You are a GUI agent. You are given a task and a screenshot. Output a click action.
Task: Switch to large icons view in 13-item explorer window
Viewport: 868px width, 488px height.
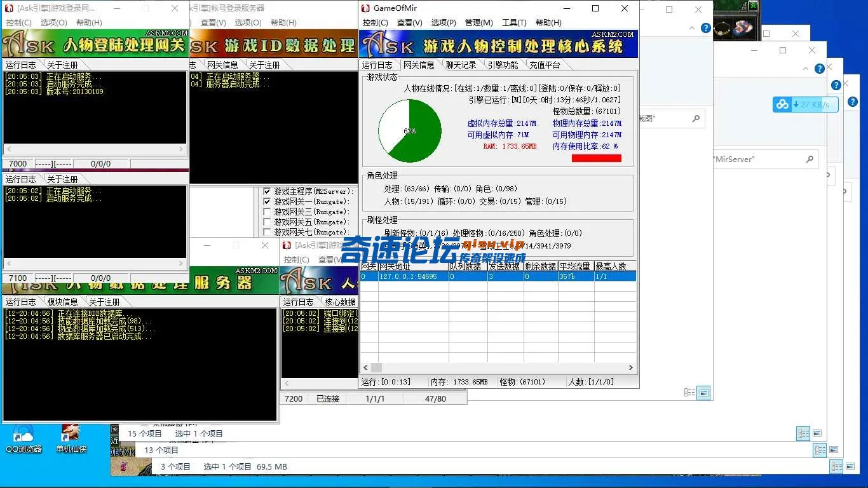coord(834,450)
